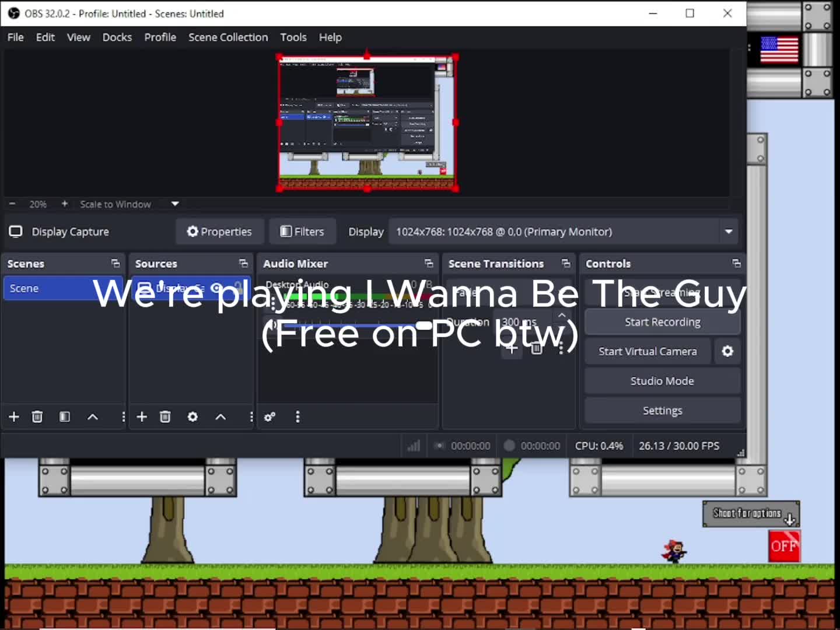
Task: Open the Edit menu
Action: [45, 37]
